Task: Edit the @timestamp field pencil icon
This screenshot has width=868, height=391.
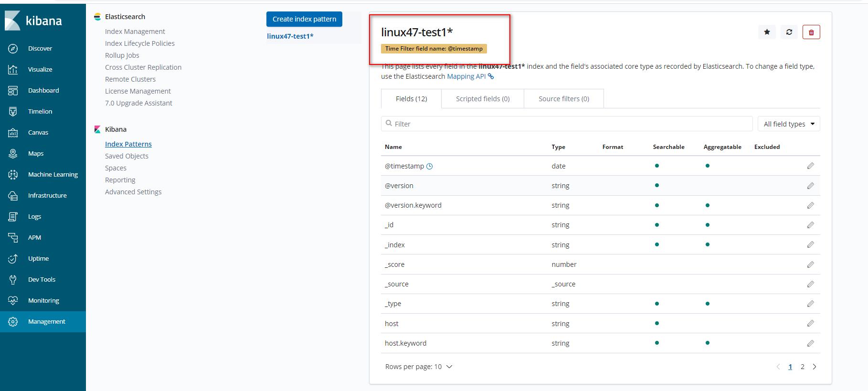Action: click(810, 166)
